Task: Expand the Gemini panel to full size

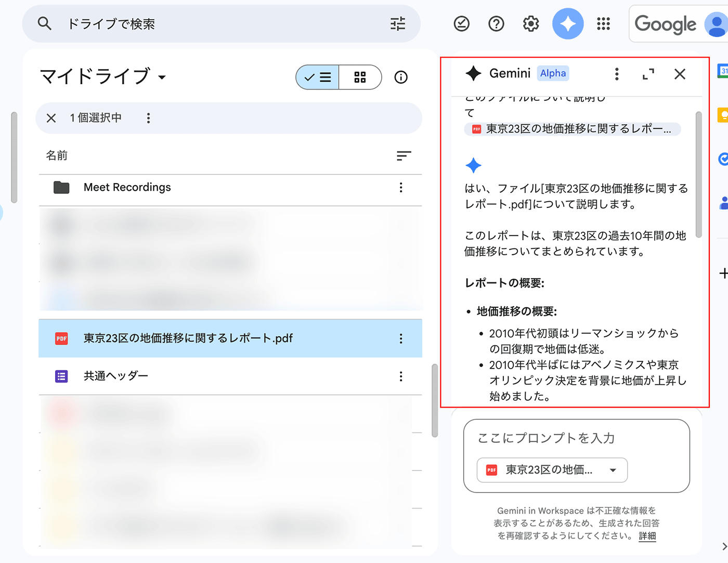Action: pyautogui.click(x=648, y=74)
